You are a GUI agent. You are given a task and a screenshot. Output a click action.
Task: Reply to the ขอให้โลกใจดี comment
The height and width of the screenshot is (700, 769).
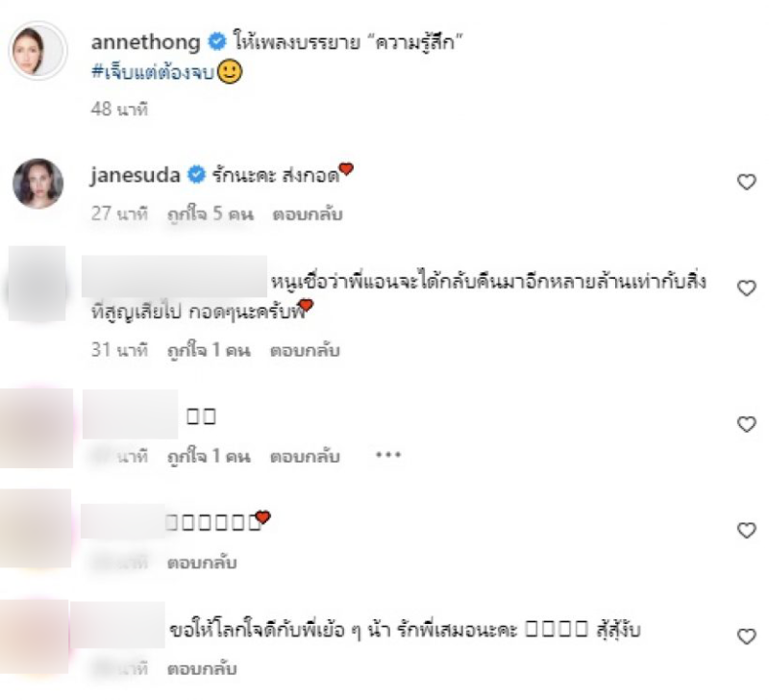[202, 668]
